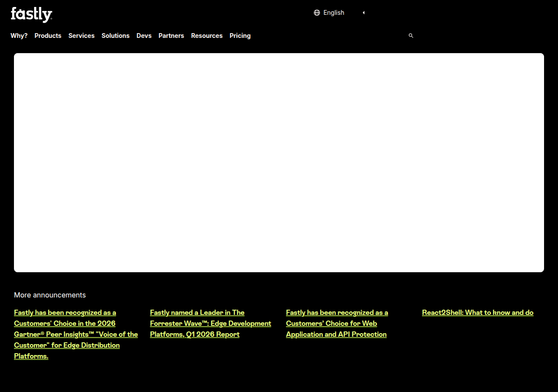This screenshot has width=558, height=392.
Task: Open the Resources menu
Action: tap(207, 36)
